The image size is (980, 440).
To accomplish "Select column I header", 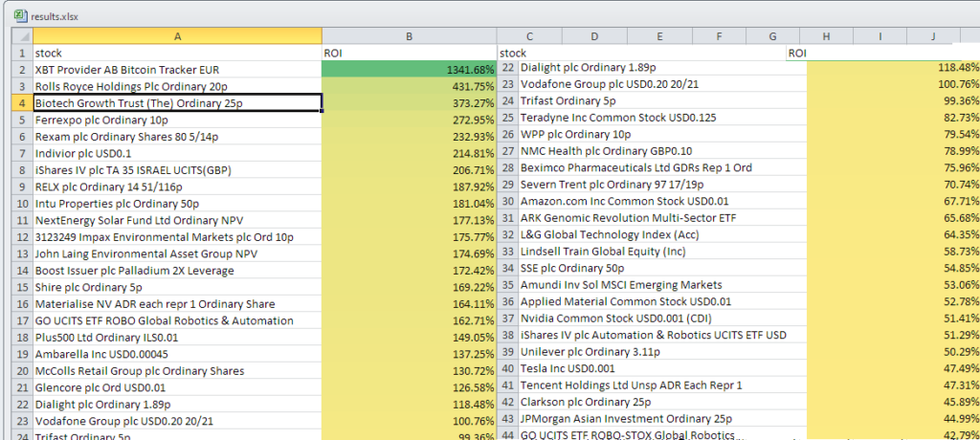I will [x=880, y=36].
